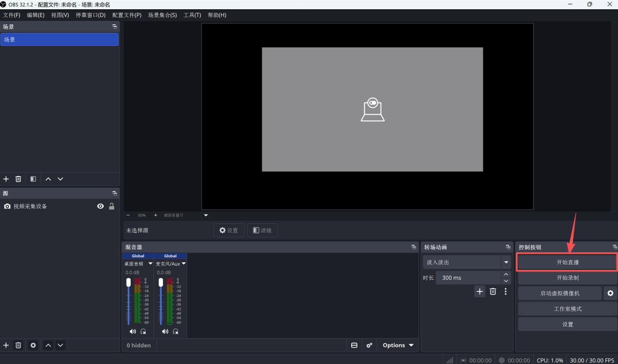Remove transition with the trash icon
Viewport: 618px width, 364px height.
tap(493, 291)
